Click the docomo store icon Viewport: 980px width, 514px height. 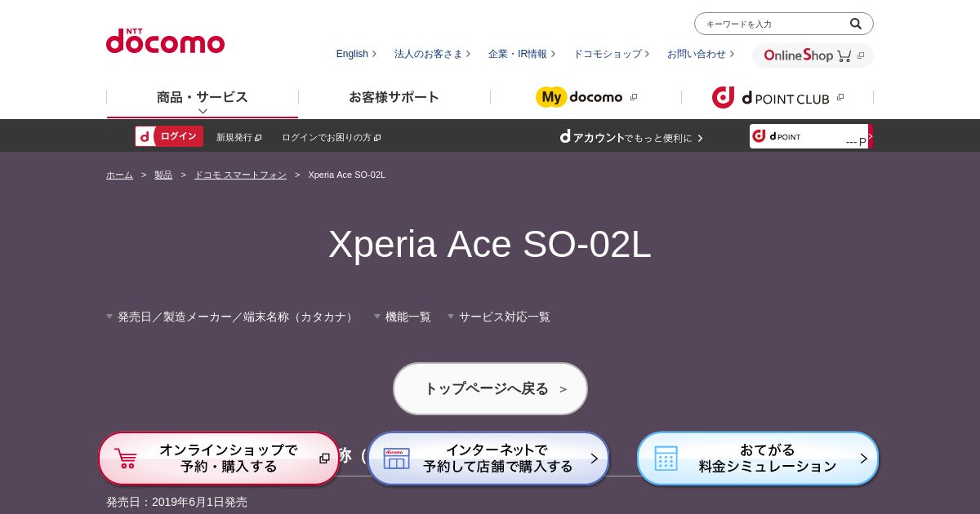pyautogui.click(x=396, y=459)
